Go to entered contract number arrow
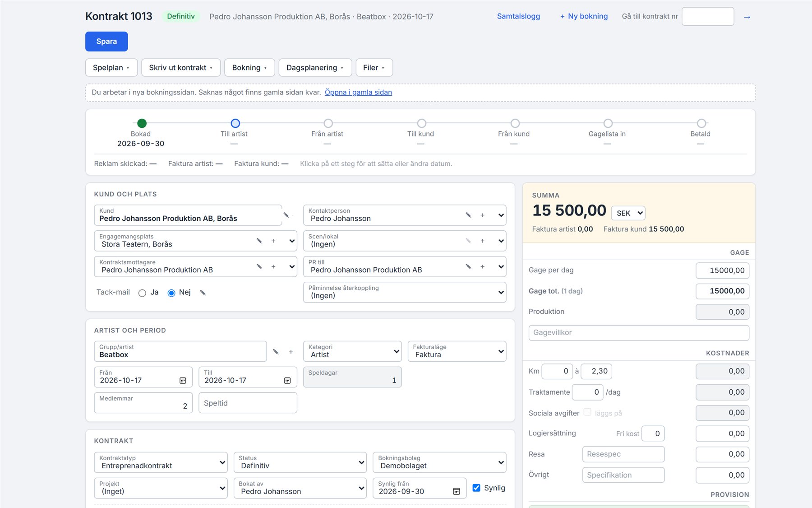This screenshot has width=812, height=508. pos(747,17)
